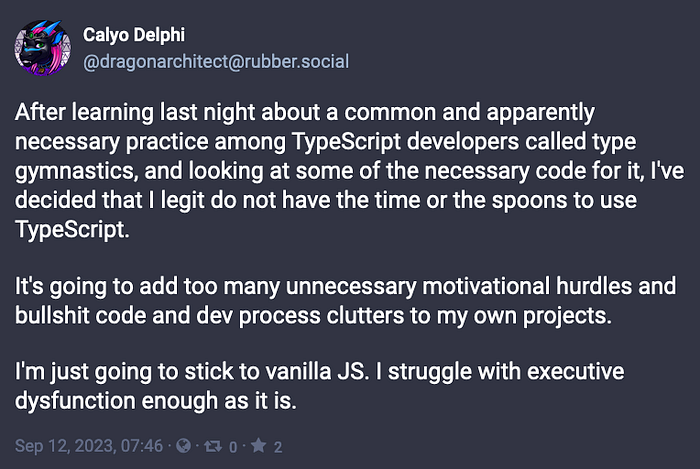
Task: Select the paragraph starting "After learning last night"
Action: [349, 170]
